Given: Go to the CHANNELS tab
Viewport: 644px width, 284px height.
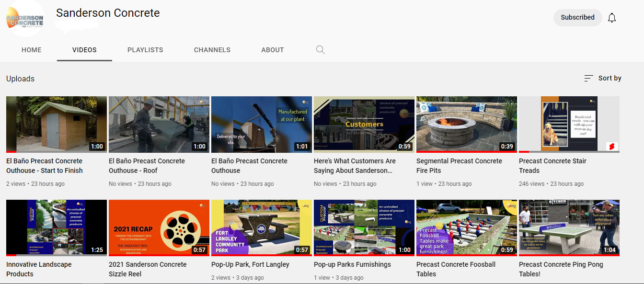Looking at the screenshot, I should (x=212, y=50).
